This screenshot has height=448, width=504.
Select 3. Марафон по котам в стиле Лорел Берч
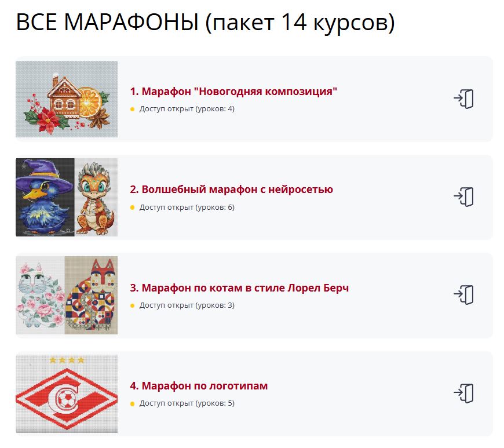(239, 287)
